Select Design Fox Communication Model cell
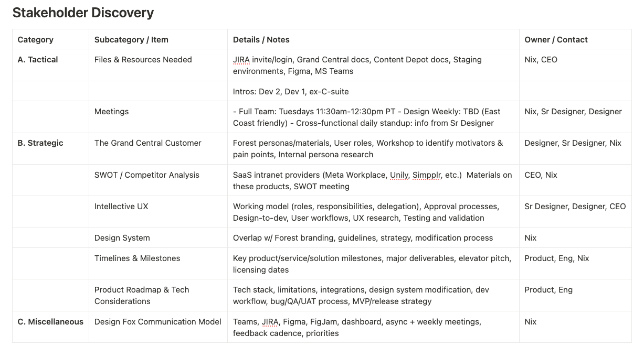This screenshot has height=357, width=644. (159, 327)
